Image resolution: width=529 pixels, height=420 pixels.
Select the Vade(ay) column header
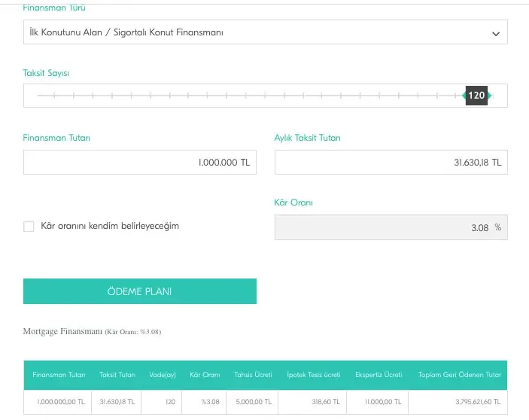click(161, 375)
